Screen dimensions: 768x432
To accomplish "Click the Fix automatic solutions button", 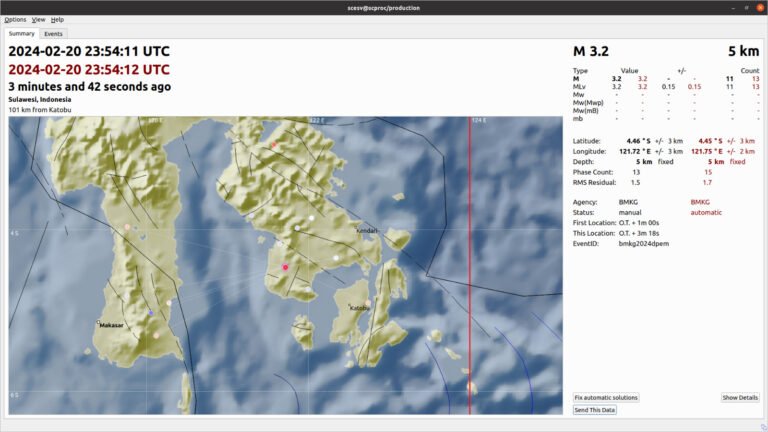I will pyautogui.click(x=606, y=398).
